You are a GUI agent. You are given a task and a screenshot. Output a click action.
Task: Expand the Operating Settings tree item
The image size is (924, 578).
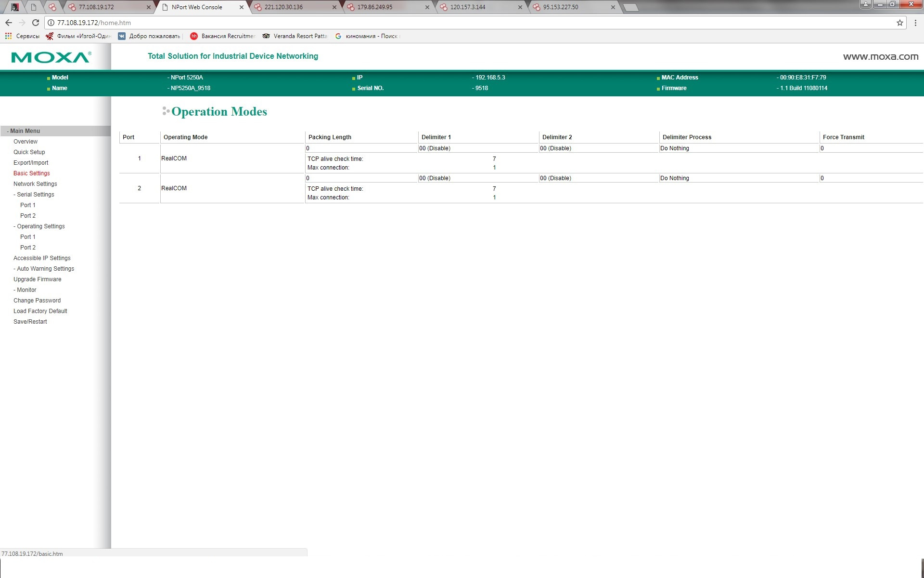[x=40, y=226]
